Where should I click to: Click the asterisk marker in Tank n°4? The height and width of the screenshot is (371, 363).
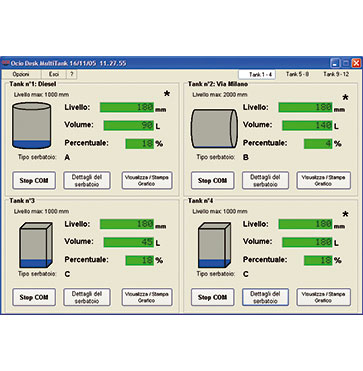[345, 215]
